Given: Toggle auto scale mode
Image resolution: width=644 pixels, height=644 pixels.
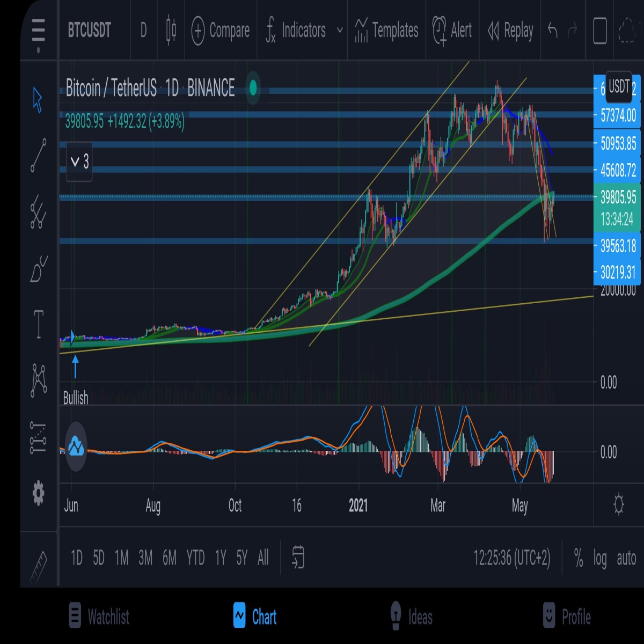Looking at the screenshot, I should 626,559.
